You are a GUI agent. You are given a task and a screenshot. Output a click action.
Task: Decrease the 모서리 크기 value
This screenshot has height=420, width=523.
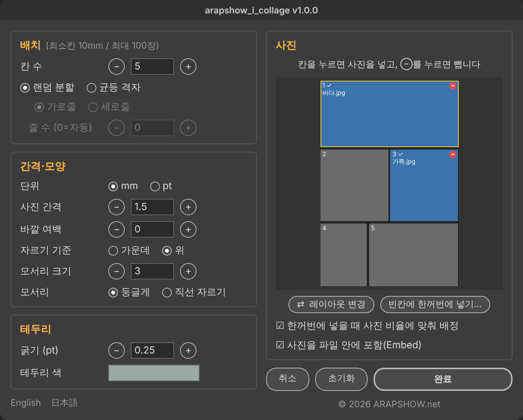[117, 271]
